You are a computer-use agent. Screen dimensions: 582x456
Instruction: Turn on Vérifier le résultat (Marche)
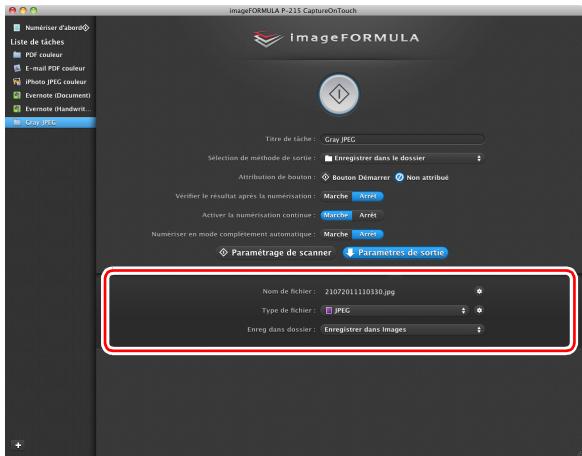pos(336,196)
